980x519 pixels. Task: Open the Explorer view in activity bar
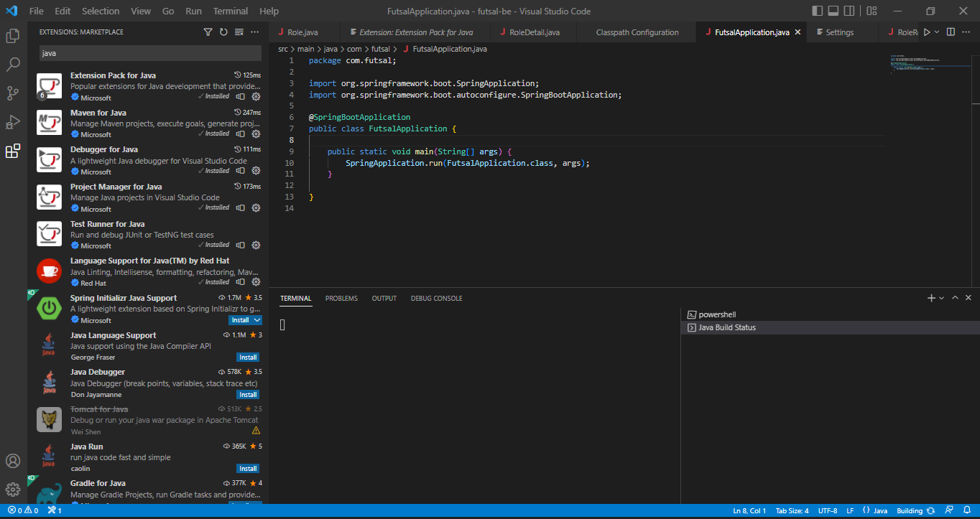pyautogui.click(x=13, y=36)
